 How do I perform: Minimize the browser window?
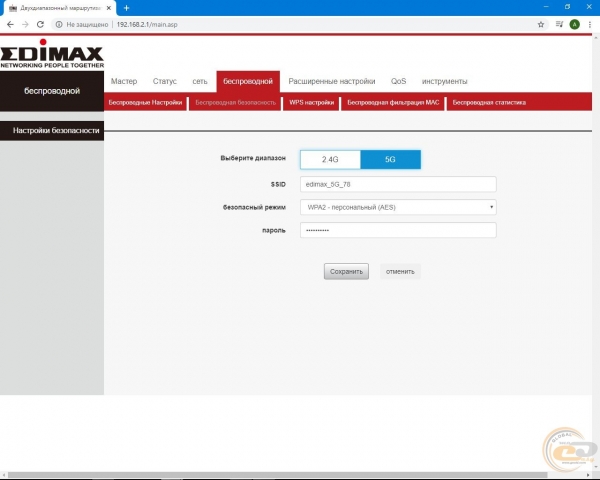point(546,7)
